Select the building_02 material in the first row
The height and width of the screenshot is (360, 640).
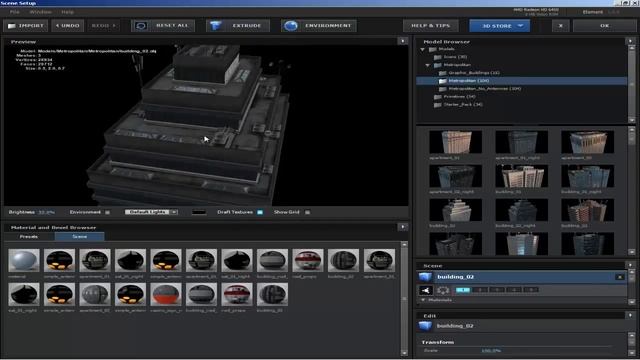pos(343,260)
